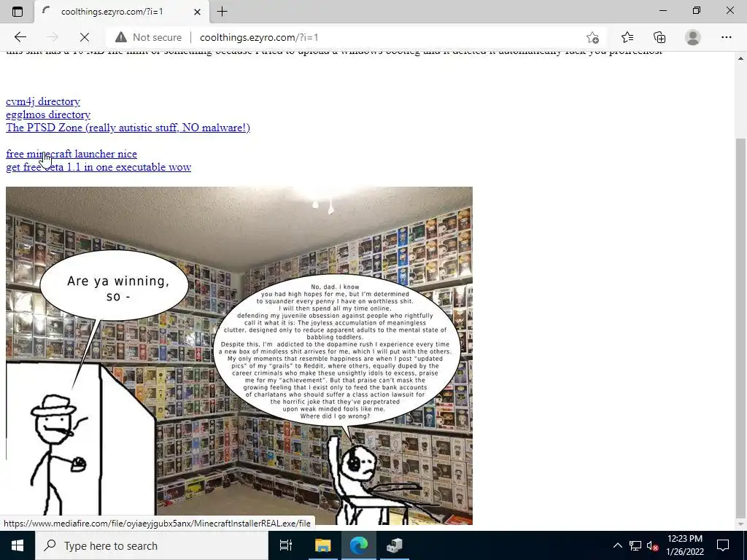Image resolution: width=747 pixels, height=560 pixels.
Task: Stop loading the page
Action: point(85,37)
